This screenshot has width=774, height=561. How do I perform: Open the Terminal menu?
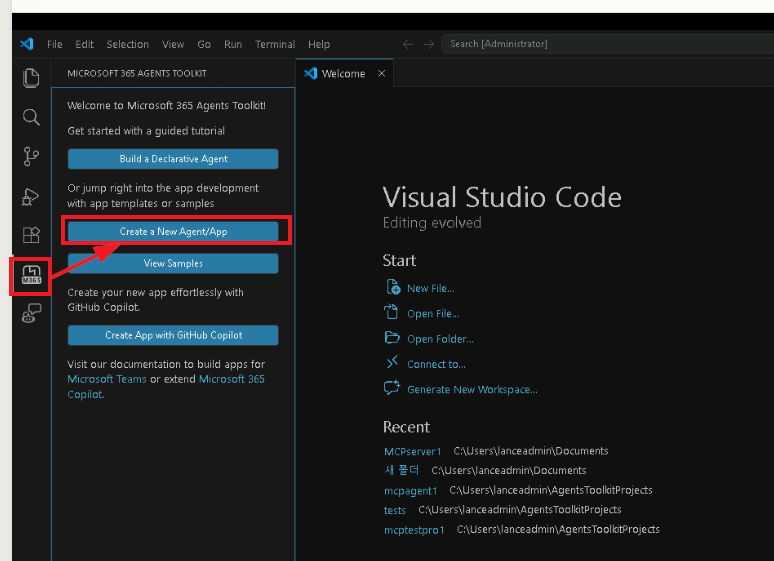pos(275,44)
